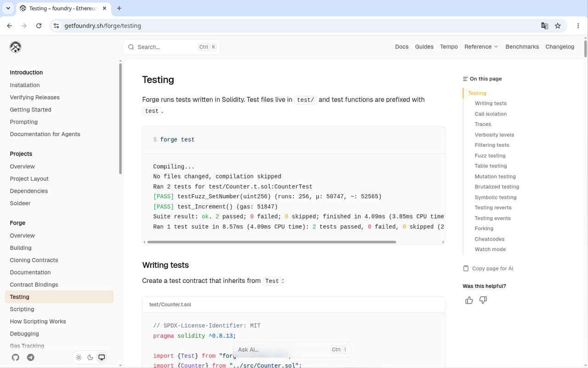This screenshot has height=368, width=588.
Task: Open Project Layout in the sidebar
Action: point(29,179)
